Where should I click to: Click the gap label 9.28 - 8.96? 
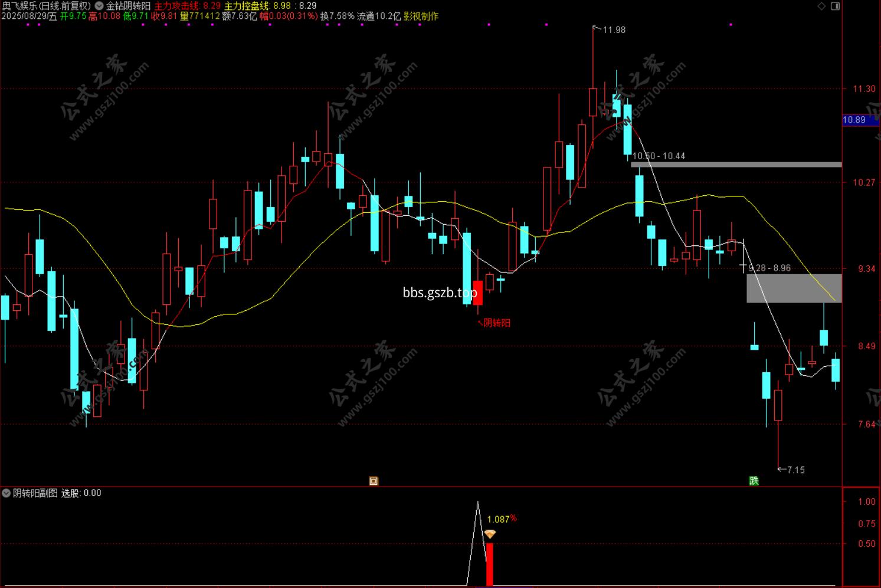click(769, 268)
